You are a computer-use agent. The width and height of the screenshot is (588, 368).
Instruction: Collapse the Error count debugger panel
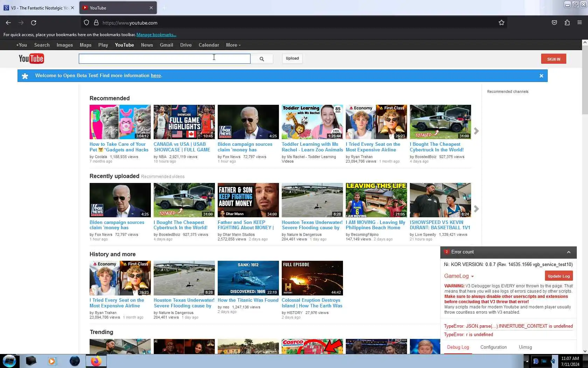(x=569, y=252)
